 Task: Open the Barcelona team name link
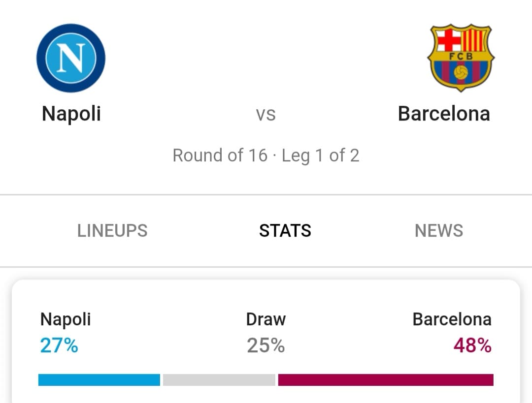tap(444, 114)
